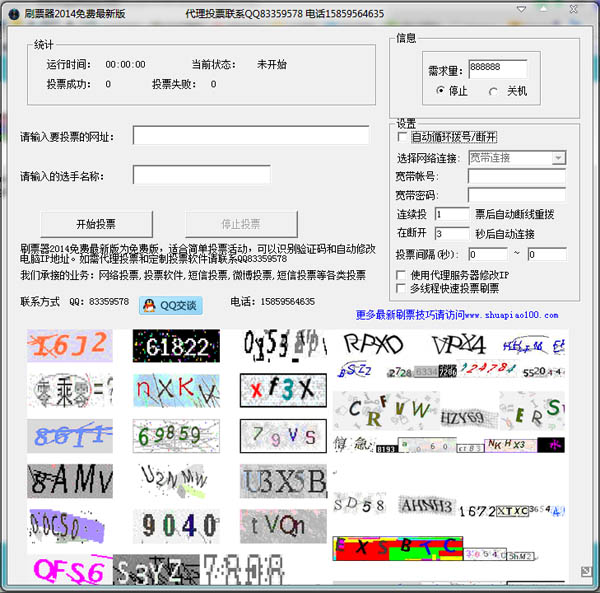Image resolution: width=600 pixels, height=593 pixels.
Task: Click the 9040 captcha sample image
Action: point(176,524)
